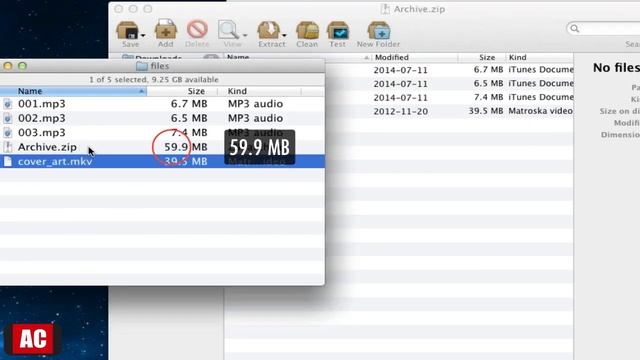Minimize the files window with yellow button

pyautogui.click(x=8, y=66)
